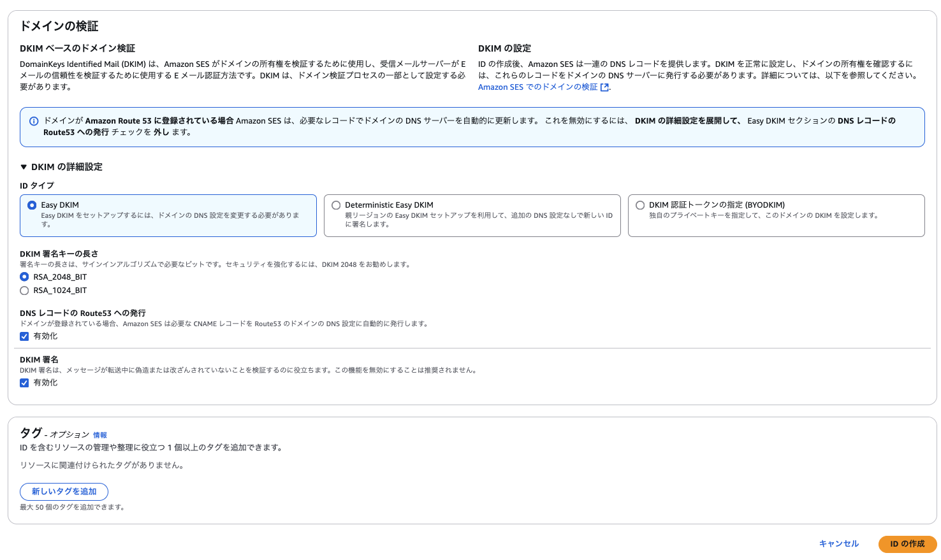The image size is (941, 560).
Task: Open the Amazon SES でのドメインの検証 link
Action: [x=538, y=87]
